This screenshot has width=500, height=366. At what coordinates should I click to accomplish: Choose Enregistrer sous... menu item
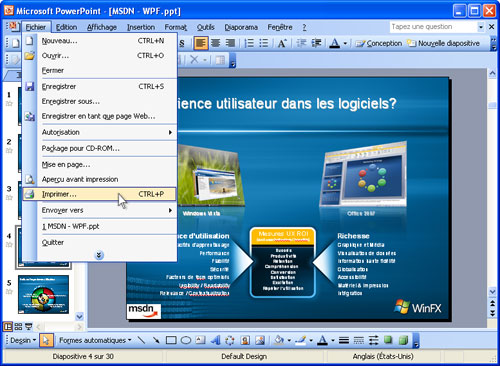coord(99,101)
